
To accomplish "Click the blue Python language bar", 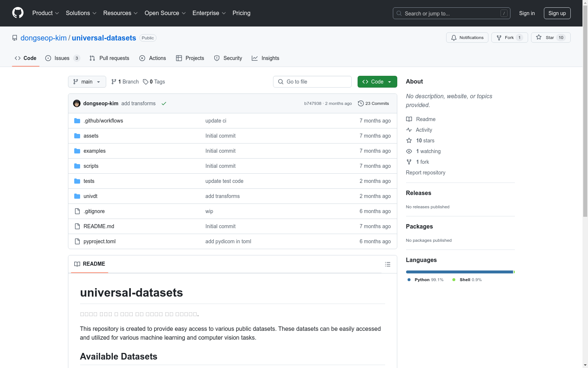I will (x=459, y=272).
